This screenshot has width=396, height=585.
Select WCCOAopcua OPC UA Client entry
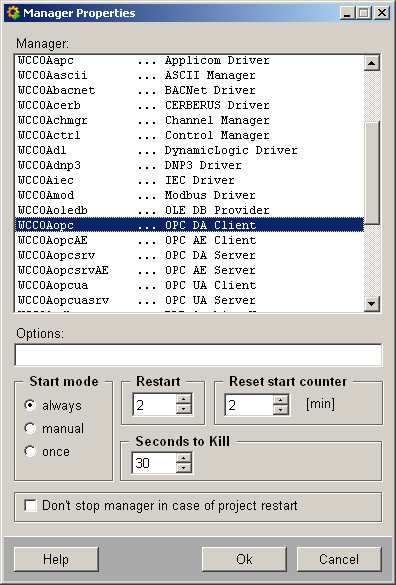189,285
